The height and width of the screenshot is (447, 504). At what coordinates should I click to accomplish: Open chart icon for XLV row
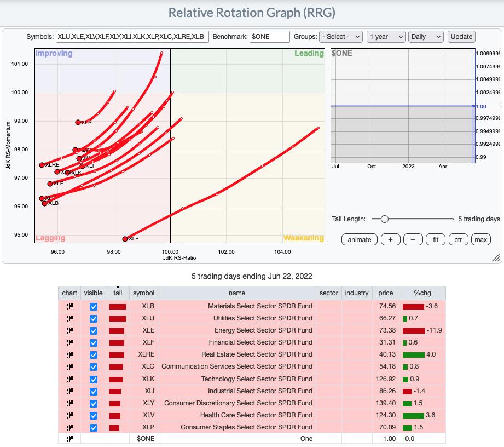[69, 415]
